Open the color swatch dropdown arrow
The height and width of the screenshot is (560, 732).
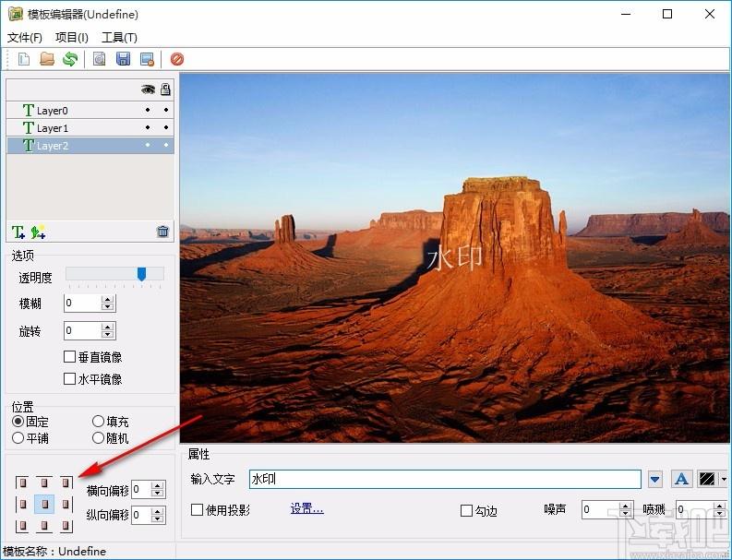click(724, 479)
